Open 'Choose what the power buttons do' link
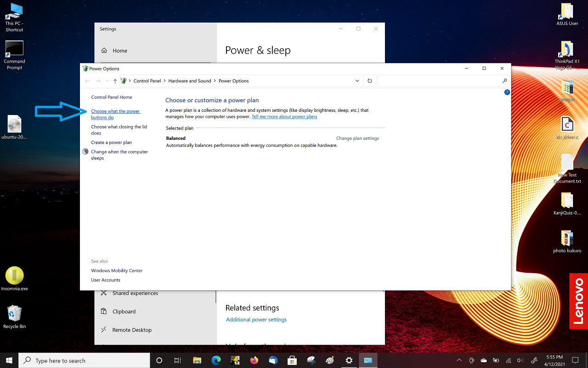Viewport: 588px width, 368px height. pyautogui.click(x=116, y=114)
